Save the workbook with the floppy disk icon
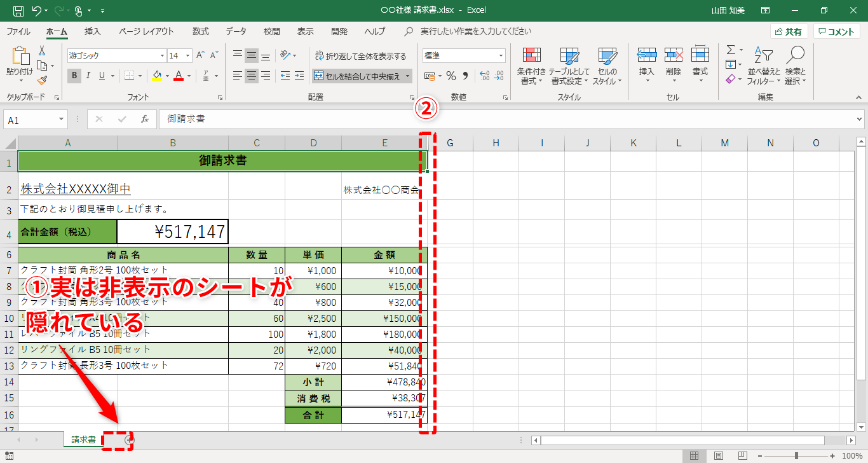868x463 pixels. 18,11
